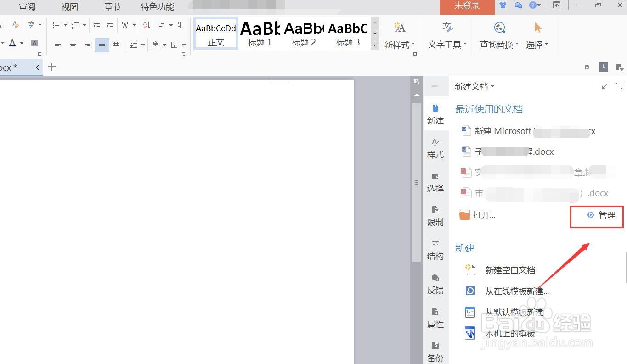
Task: Open the 样式 side pane tab
Action: pos(435,148)
